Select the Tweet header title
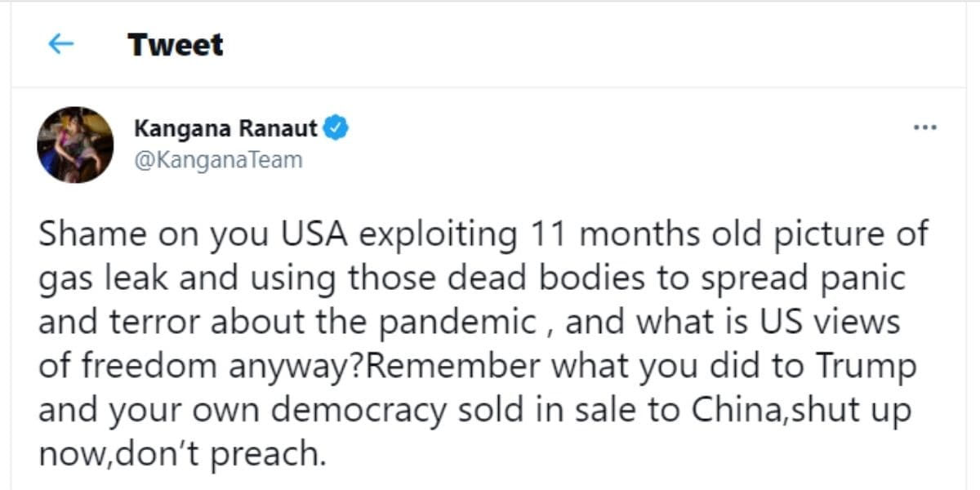Image resolution: width=980 pixels, height=490 pixels. click(176, 44)
